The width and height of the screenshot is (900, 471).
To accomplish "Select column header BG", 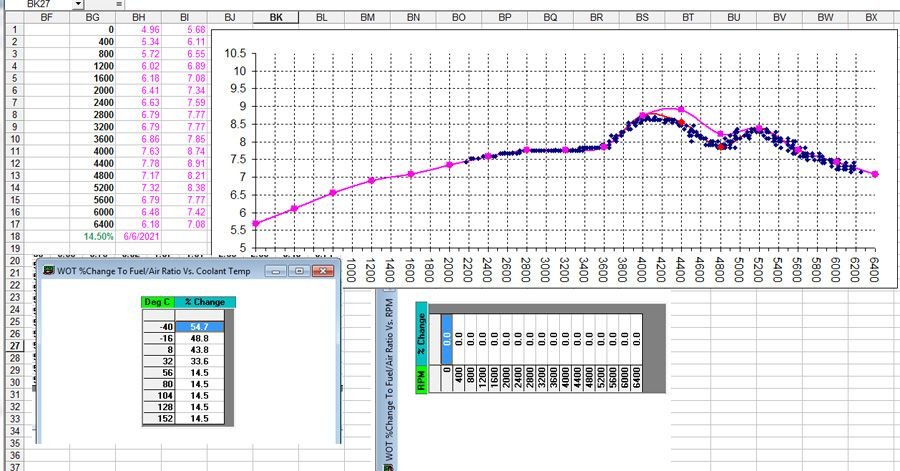I will [x=92, y=18].
